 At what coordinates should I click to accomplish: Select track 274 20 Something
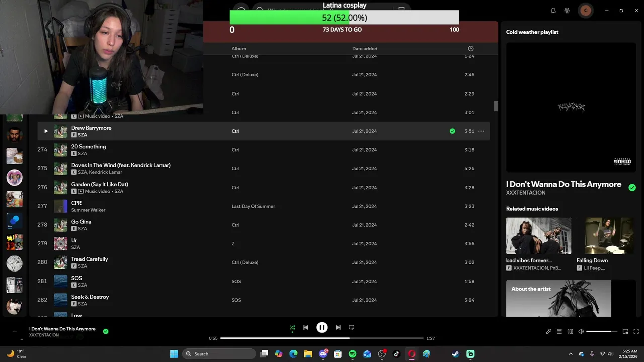[x=264, y=150]
